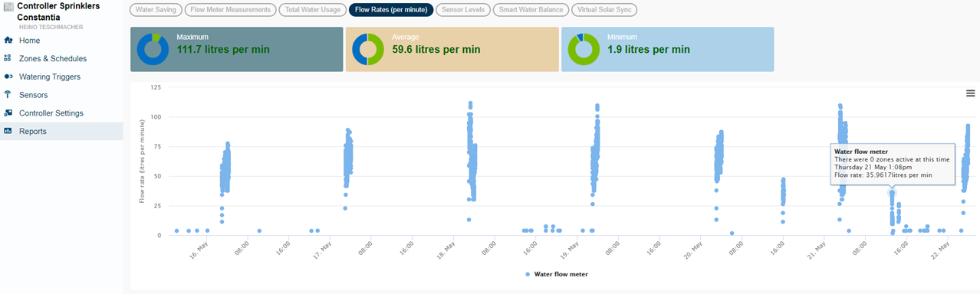Click the Minimum flow rate card
This screenshot has height=294, width=980.
667,50
